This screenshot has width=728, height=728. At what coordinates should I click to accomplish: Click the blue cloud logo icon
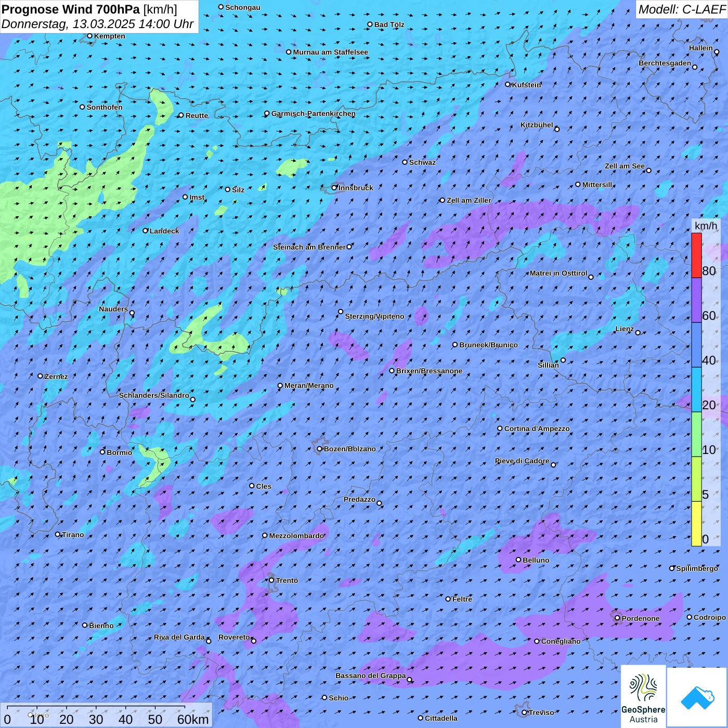697,697
